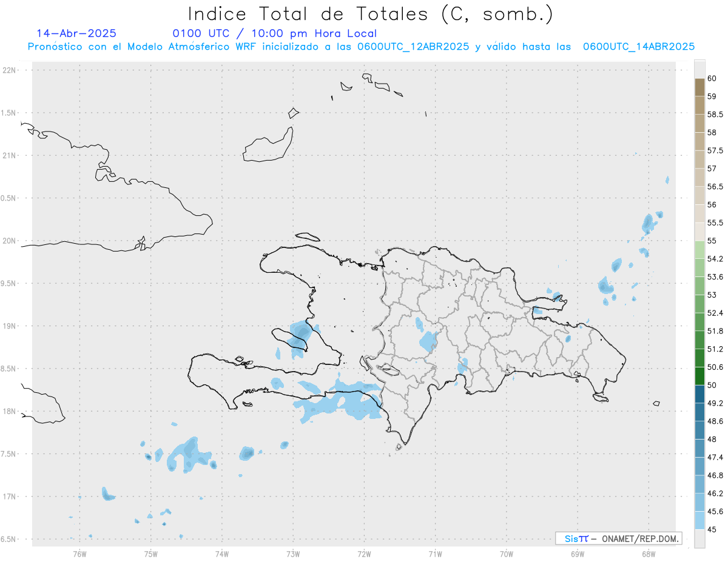Screen dimensions: 728x562
Task: Click the '53.6' colorbar label
Action: pos(715,277)
